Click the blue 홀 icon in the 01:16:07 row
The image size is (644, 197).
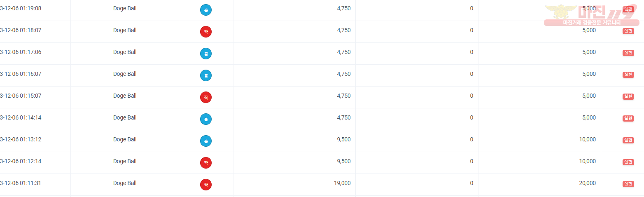coord(206,75)
